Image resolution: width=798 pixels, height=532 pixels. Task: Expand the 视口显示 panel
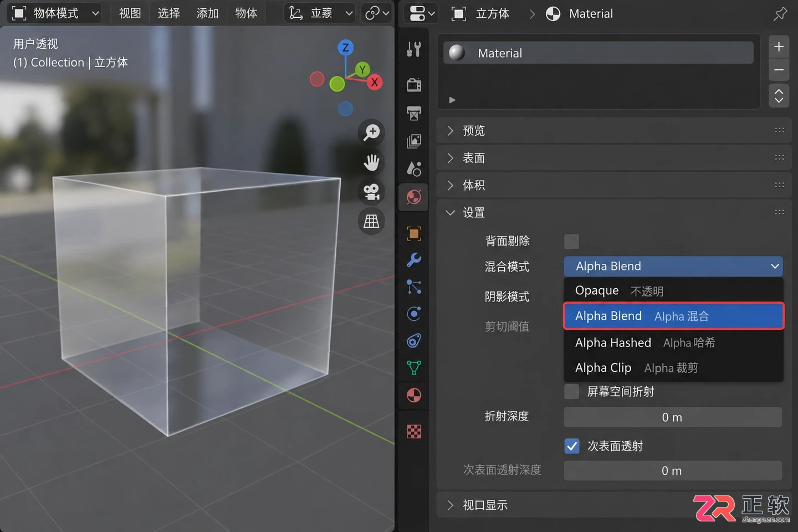pos(614,505)
